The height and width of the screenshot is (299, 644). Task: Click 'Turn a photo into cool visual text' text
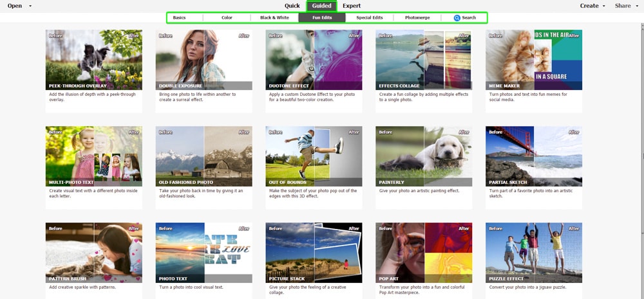(191, 287)
